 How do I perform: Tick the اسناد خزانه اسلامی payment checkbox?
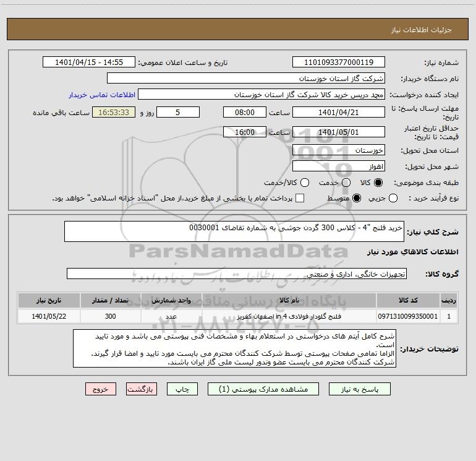(x=300, y=198)
